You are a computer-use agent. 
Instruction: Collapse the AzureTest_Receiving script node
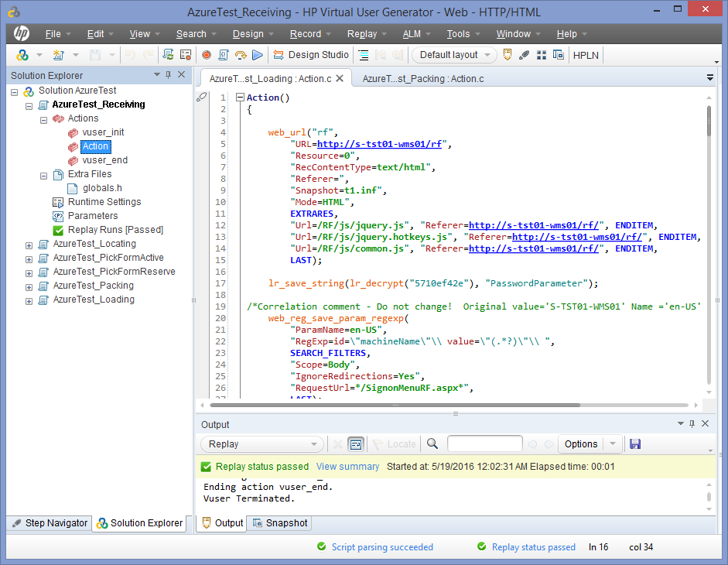pos(29,106)
